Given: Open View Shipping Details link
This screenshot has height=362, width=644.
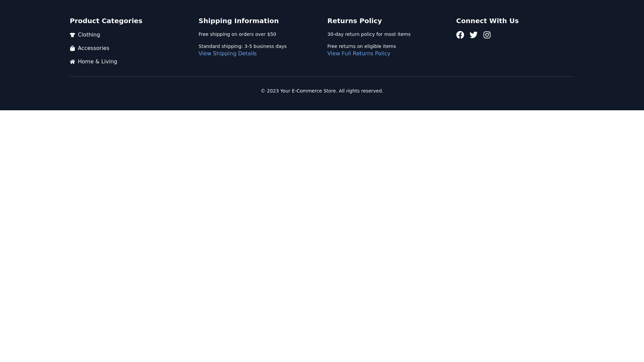Looking at the screenshot, I should (227, 54).
